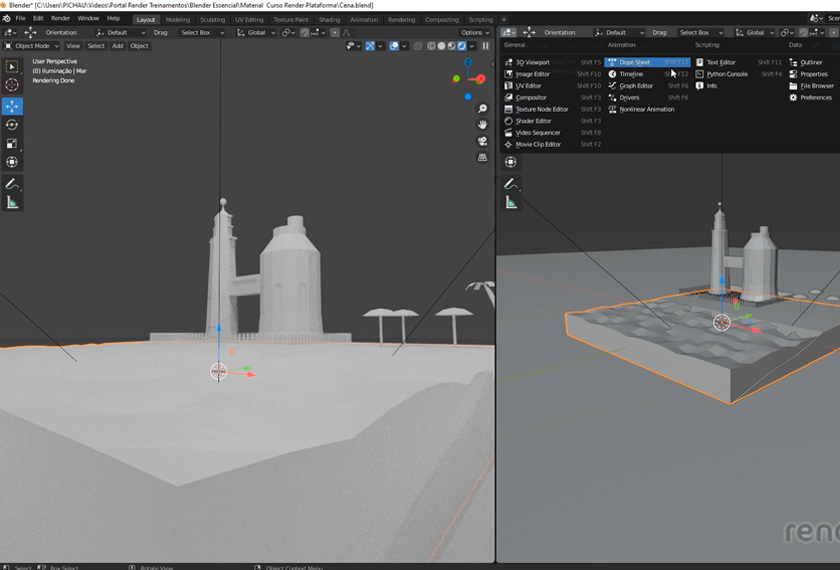
Task: Select Preferences in the Data column
Action: coord(815,97)
